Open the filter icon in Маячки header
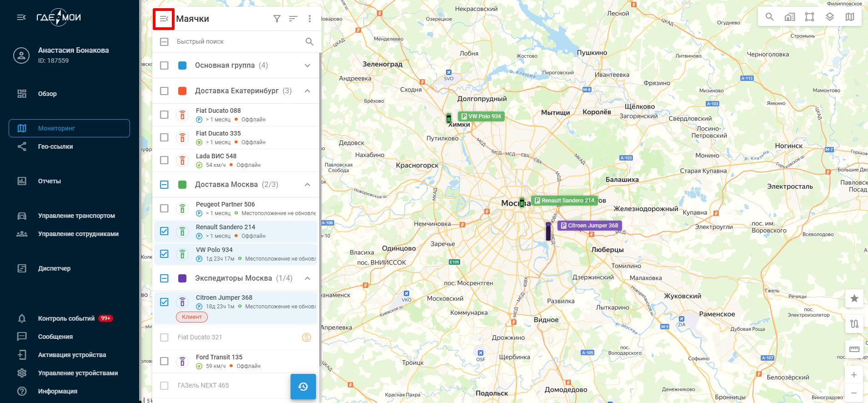The image size is (868, 403). coord(276,19)
